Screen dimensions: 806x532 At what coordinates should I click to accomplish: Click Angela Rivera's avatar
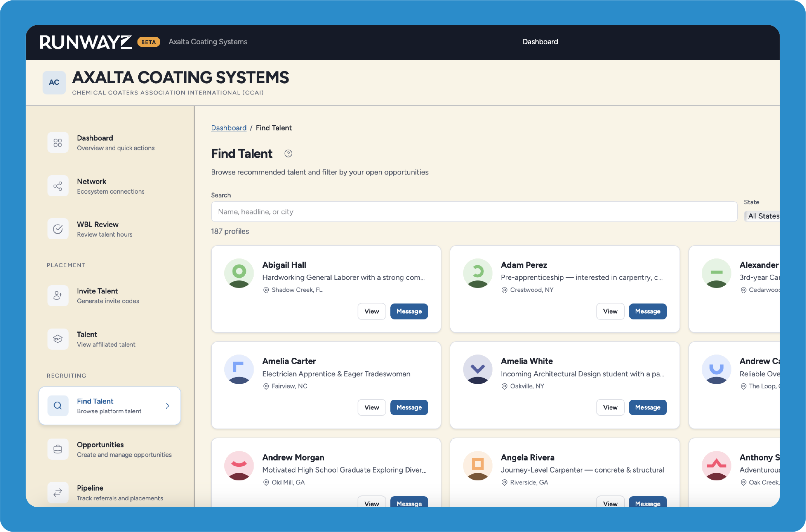(x=477, y=466)
